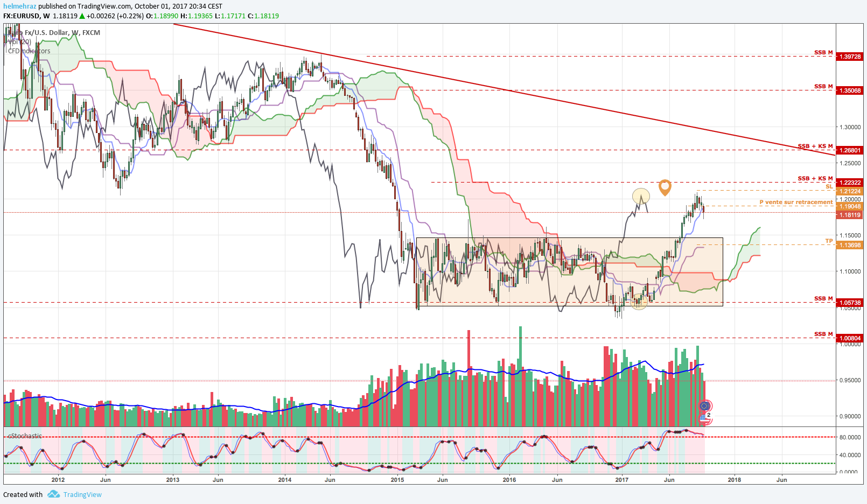Select the 1.13698 take-profit price label
The height and width of the screenshot is (504, 867).
click(850, 245)
